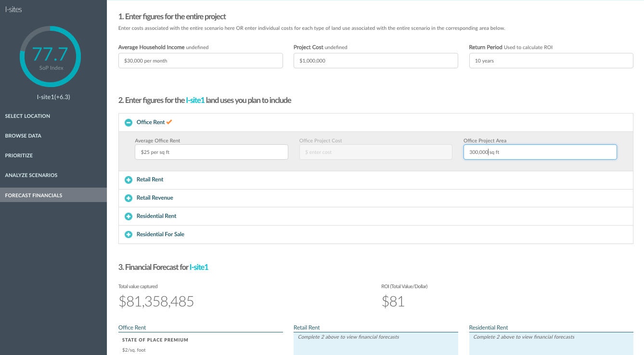644x355 pixels.
Task: Click the $81 ROI value
Action: click(393, 302)
